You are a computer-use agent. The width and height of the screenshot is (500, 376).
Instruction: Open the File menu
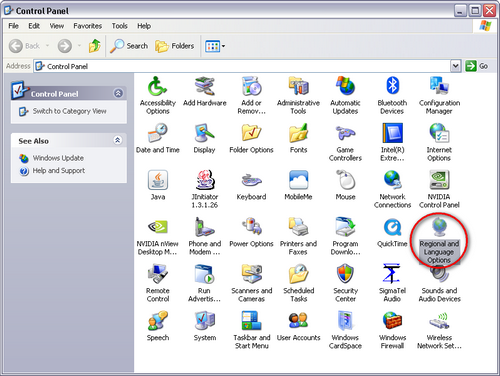13,26
